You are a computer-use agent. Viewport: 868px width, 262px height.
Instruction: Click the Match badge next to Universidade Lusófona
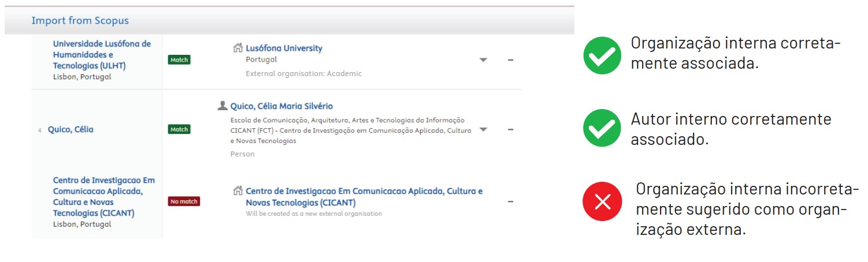click(x=180, y=59)
